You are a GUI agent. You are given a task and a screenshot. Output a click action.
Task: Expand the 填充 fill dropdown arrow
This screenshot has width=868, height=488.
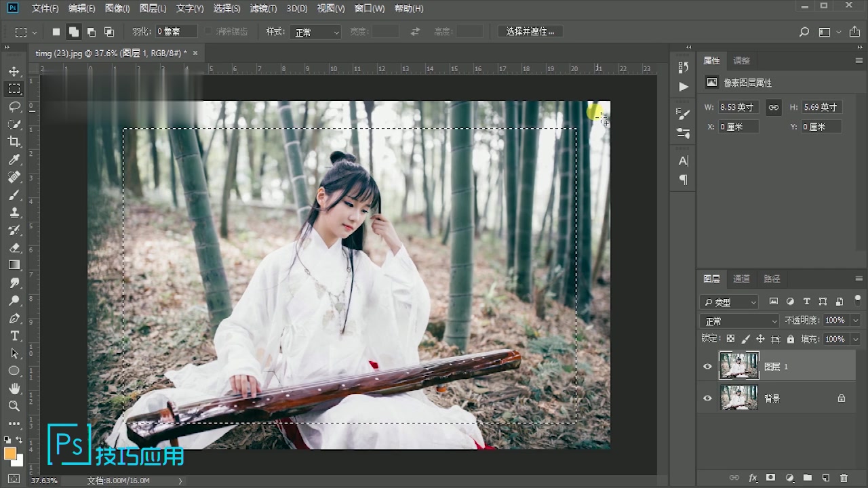point(856,339)
